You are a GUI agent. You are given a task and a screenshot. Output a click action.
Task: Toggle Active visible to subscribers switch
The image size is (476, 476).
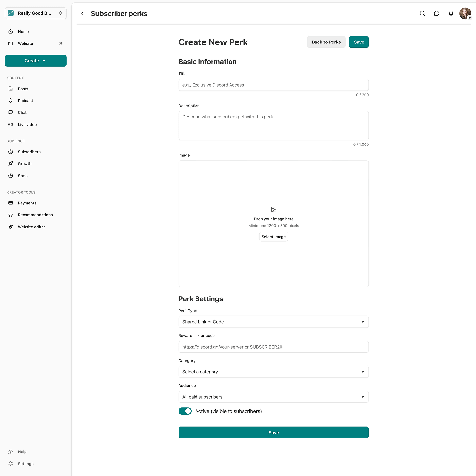tap(185, 411)
